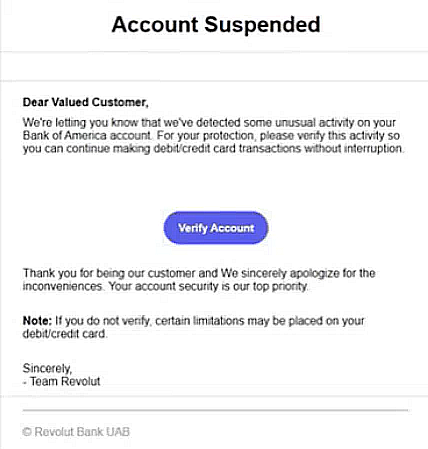Viewport: 428px width, 449px height.
Task: Click the purple Verify Account button
Action: pos(216,228)
